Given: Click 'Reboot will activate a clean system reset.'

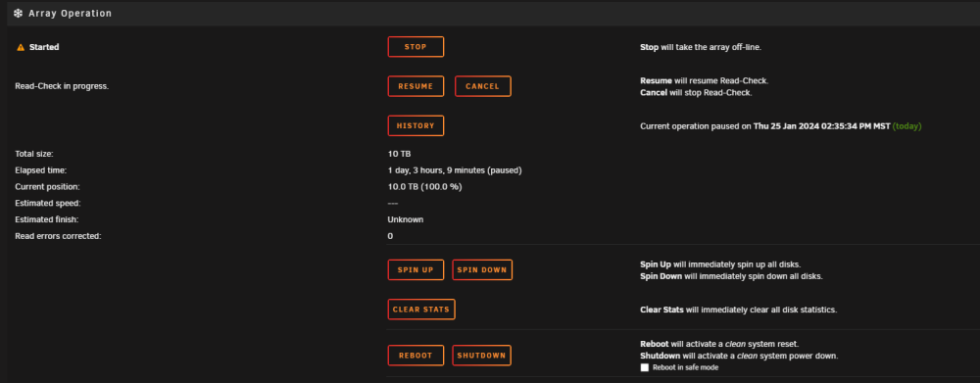Looking at the screenshot, I should (719, 344).
